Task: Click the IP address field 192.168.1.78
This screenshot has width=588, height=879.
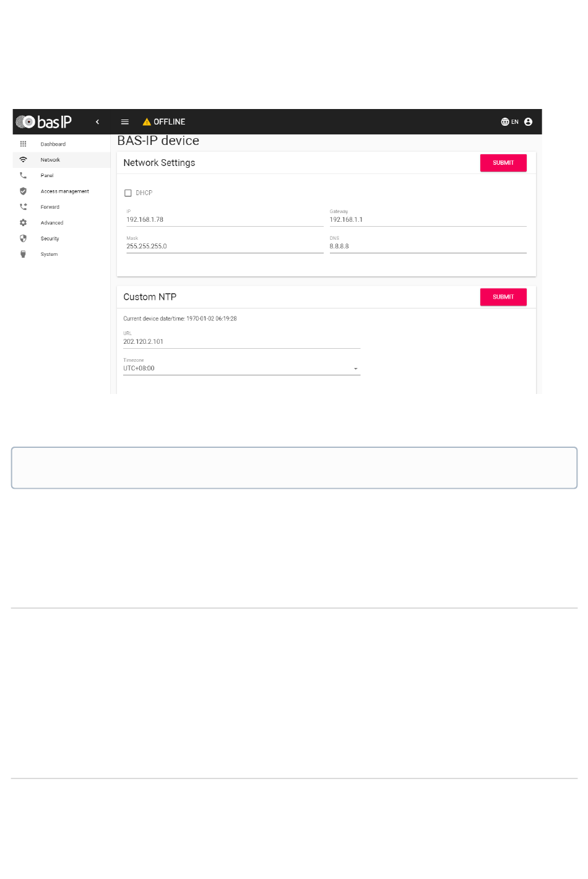Action: (x=225, y=220)
